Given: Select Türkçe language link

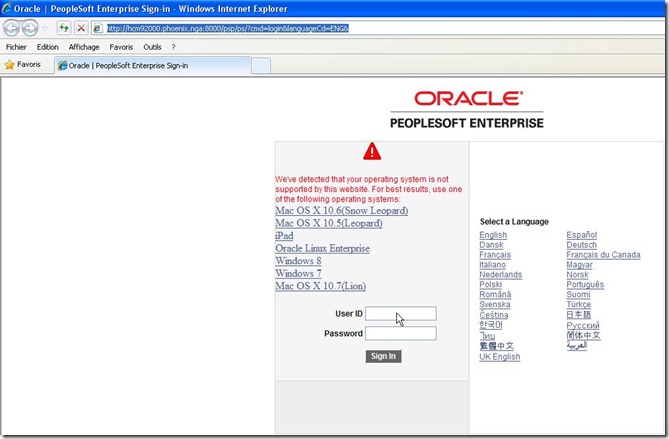Looking at the screenshot, I should point(579,304).
